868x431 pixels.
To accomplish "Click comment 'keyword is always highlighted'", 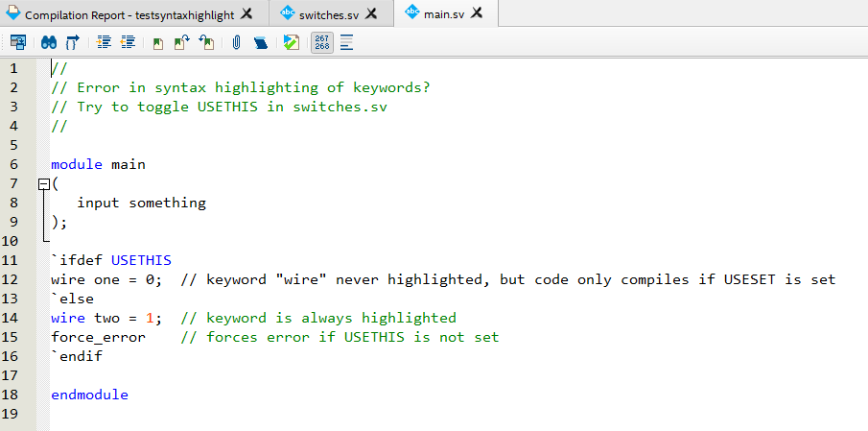I will coord(331,318).
